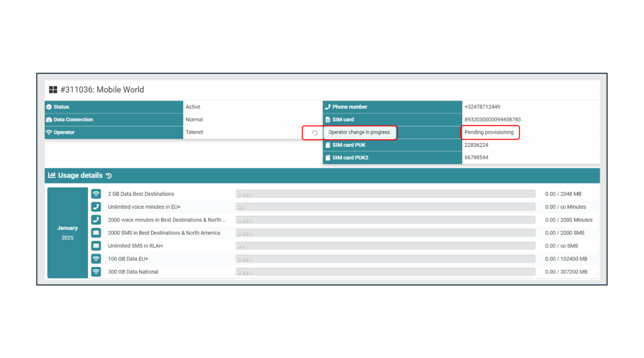This screenshot has width=644, height=358.
Task: Click envelope icon for Unlimited SMS in RLAH
Action: coord(96,246)
